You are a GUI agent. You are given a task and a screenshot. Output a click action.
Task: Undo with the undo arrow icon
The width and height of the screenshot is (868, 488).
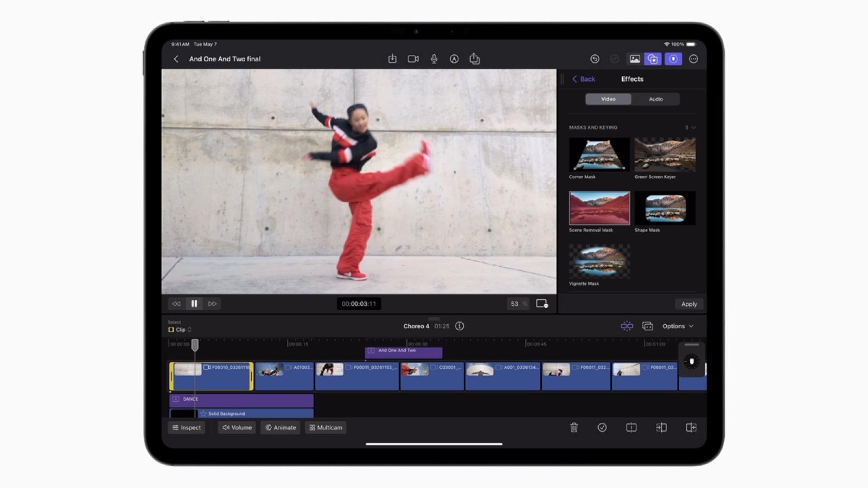(x=595, y=59)
